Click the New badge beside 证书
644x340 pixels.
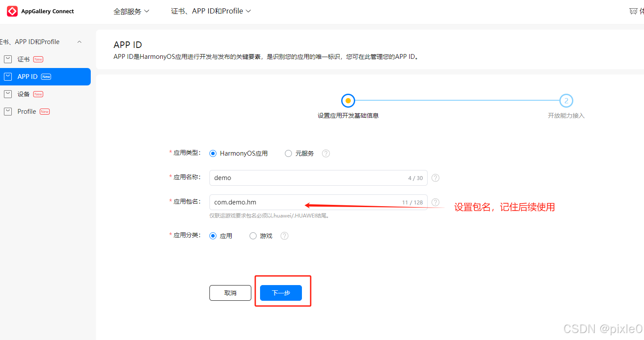tap(38, 59)
